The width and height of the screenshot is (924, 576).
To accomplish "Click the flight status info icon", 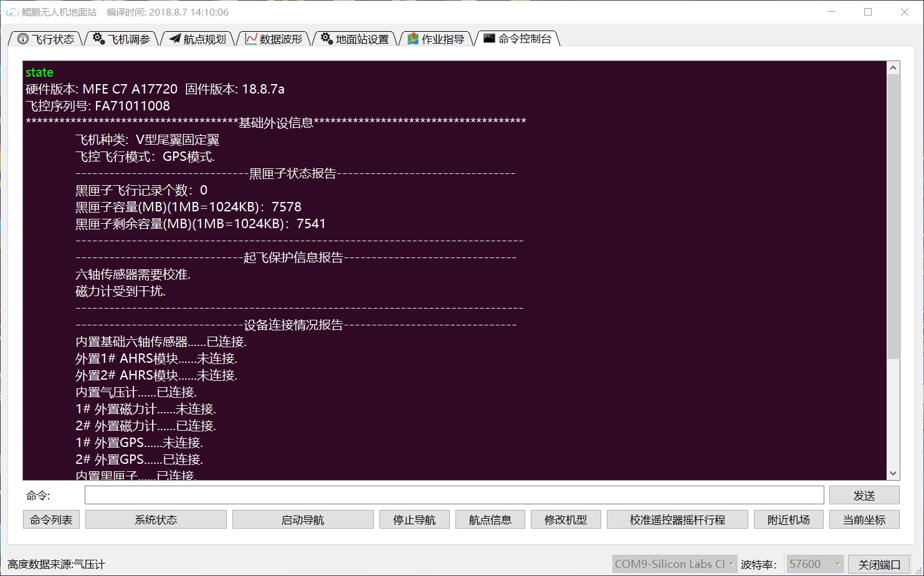I will [x=23, y=39].
